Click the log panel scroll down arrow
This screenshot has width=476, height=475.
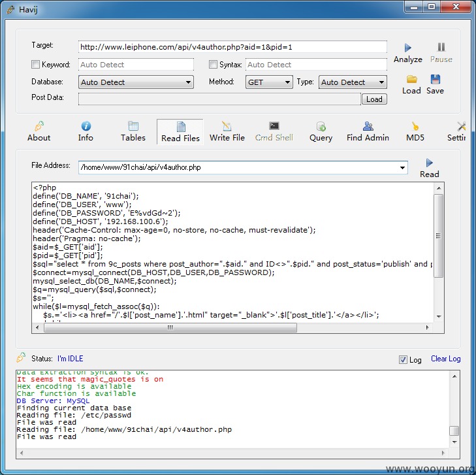pyautogui.click(x=454, y=442)
